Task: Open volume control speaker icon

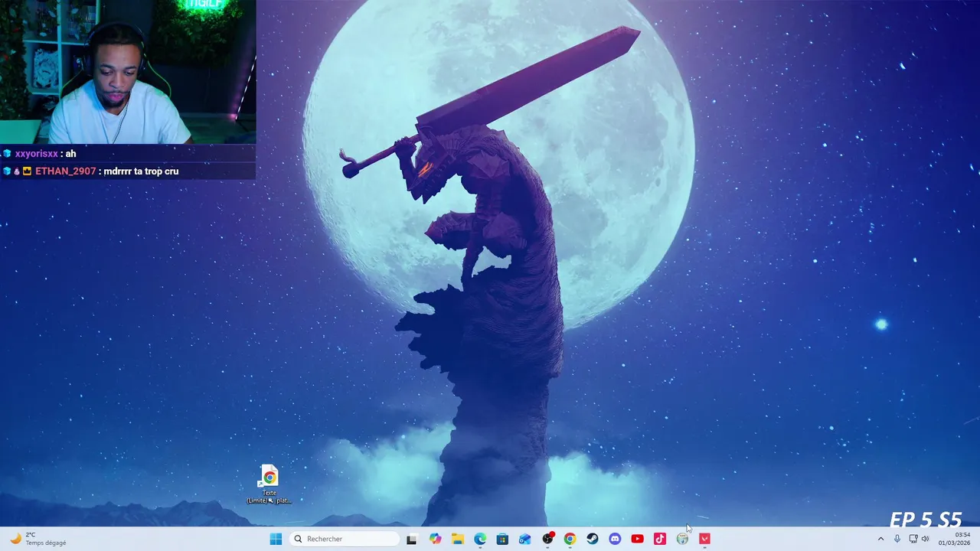Action: [x=925, y=539]
